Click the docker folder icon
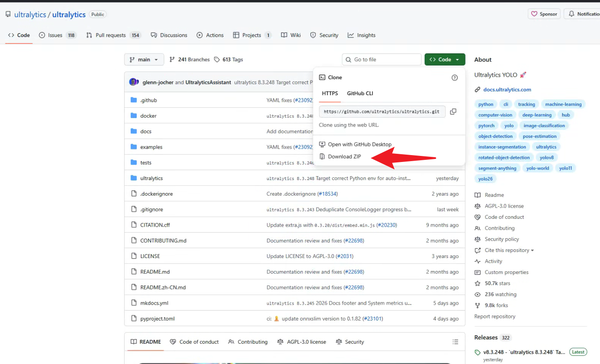600x364 pixels. click(134, 115)
